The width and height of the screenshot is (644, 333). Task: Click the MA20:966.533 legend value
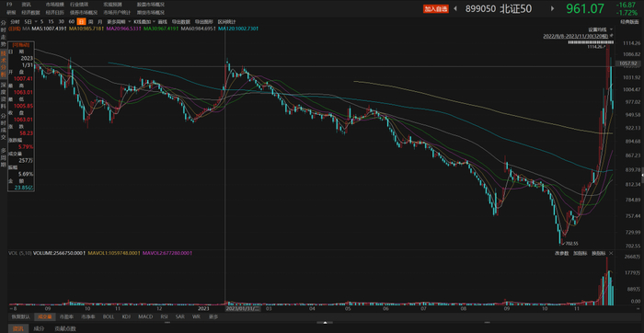[123, 29]
